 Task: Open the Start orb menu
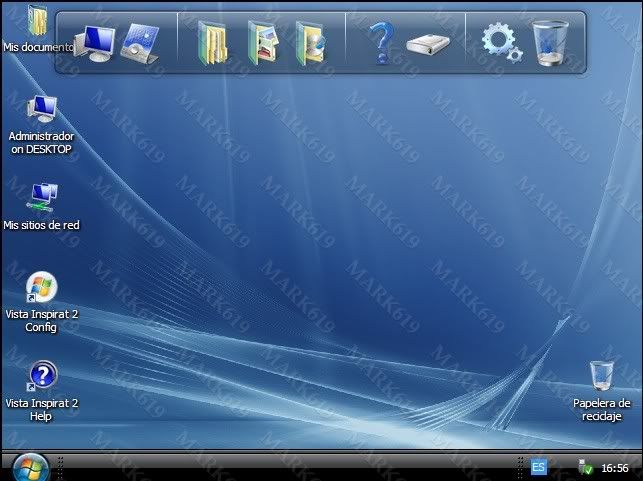(30, 467)
